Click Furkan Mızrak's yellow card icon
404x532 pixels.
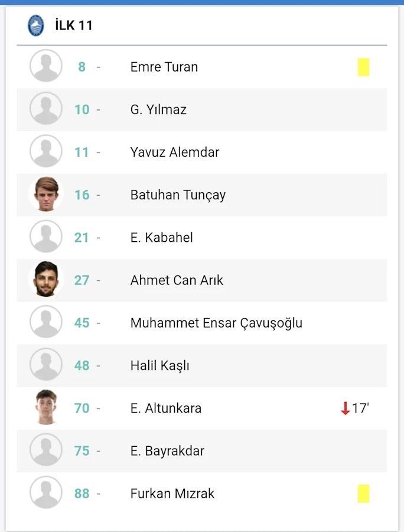[363, 494]
